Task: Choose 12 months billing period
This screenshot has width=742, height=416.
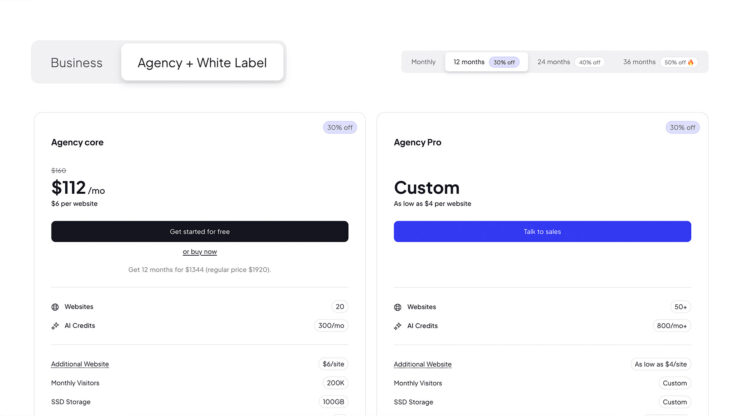Action: click(x=486, y=62)
